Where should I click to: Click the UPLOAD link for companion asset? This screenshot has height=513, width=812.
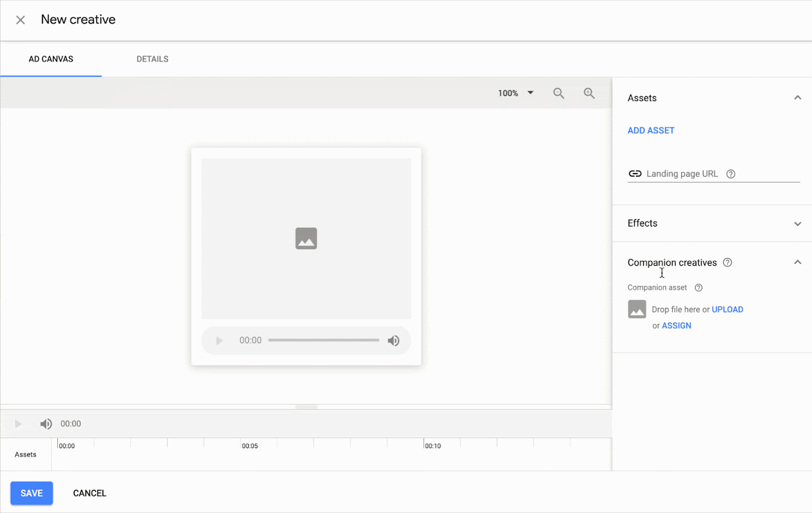(x=727, y=309)
